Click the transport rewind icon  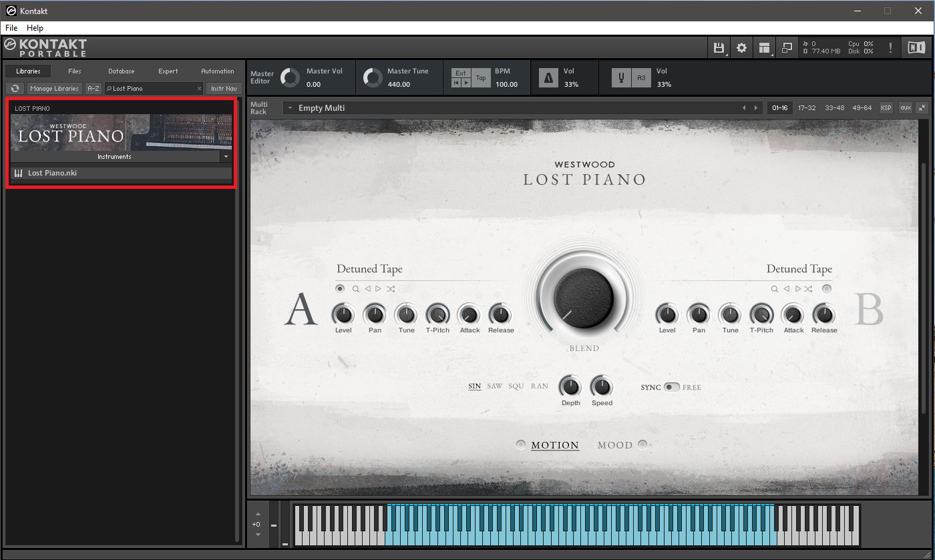[456, 83]
